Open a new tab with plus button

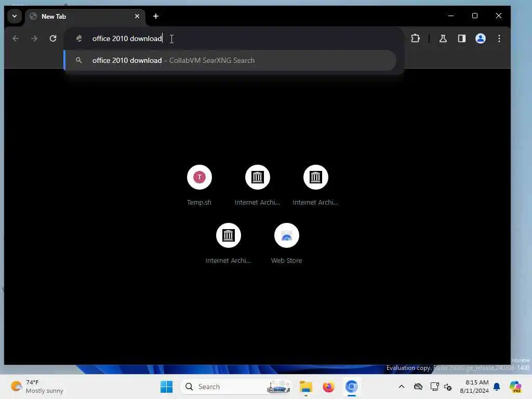click(156, 16)
